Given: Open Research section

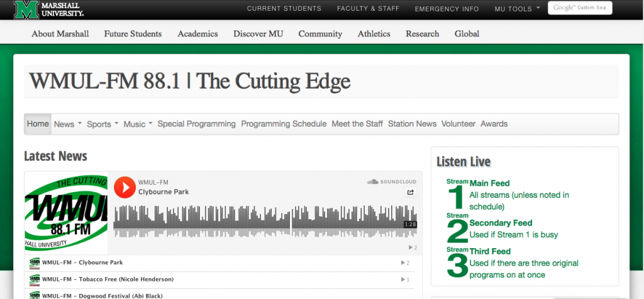Looking at the screenshot, I should (x=422, y=34).
